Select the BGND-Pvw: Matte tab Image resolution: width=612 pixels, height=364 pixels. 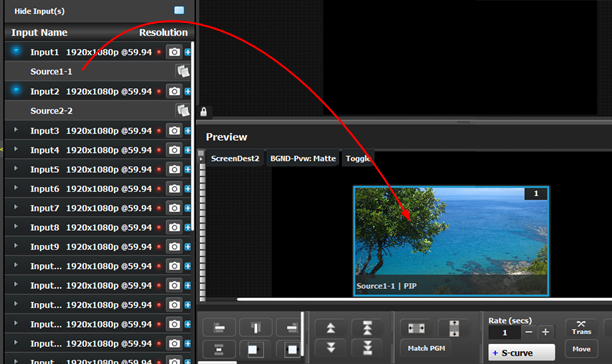click(x=303, y=158)
